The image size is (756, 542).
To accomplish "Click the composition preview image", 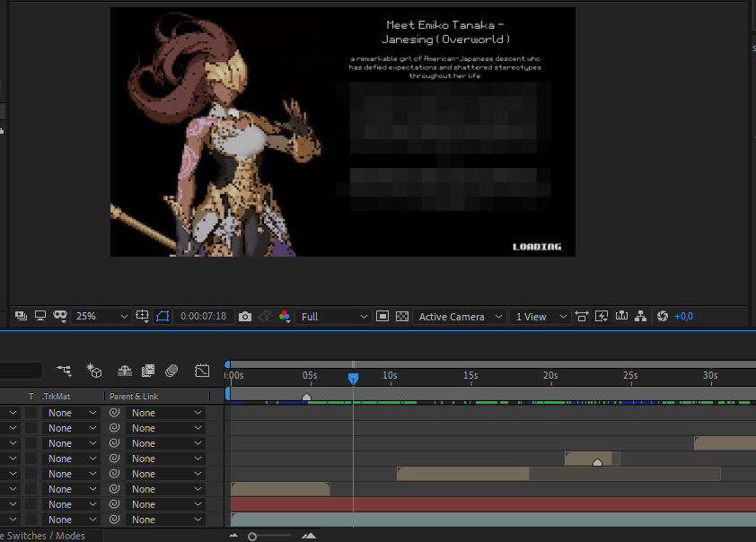I will (343, 132).
